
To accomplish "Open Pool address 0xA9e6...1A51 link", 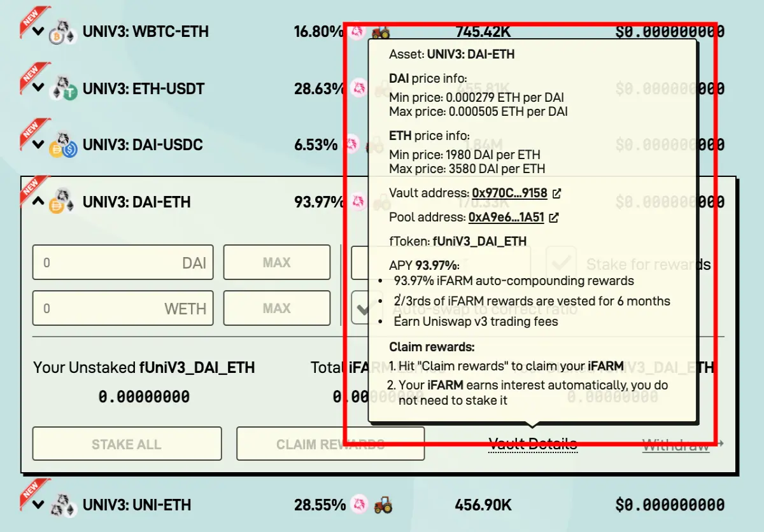I will click(506, 217).
